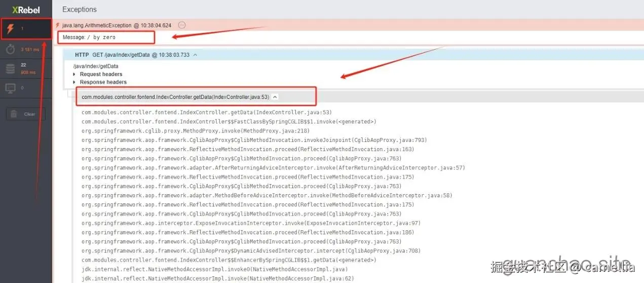
Task: Open the exceptions lightning bolt panel
Action: 25,29
